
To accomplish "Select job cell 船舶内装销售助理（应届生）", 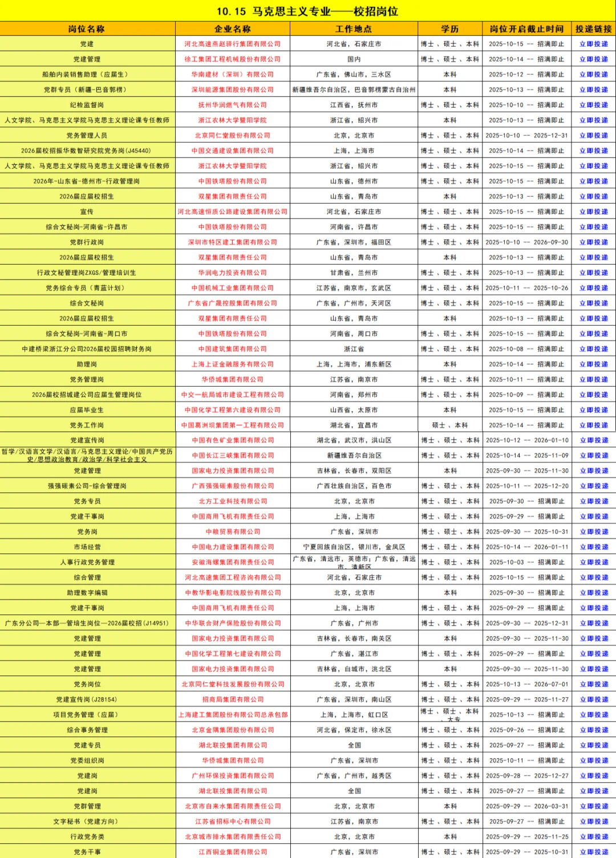I will pyautogui.click(x=87, y=75).
